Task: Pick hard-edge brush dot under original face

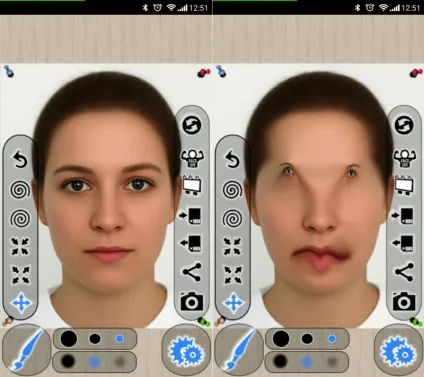Action: point(68,361)
